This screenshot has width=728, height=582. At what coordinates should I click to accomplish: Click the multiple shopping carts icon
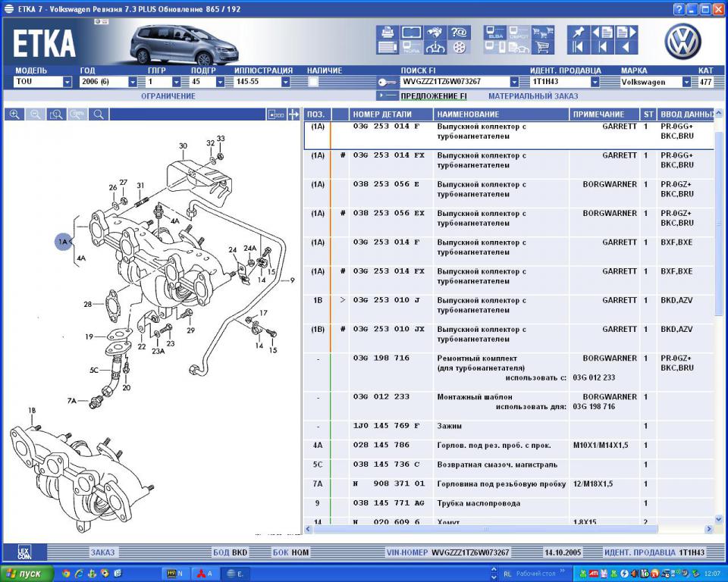tap(543, 33)
